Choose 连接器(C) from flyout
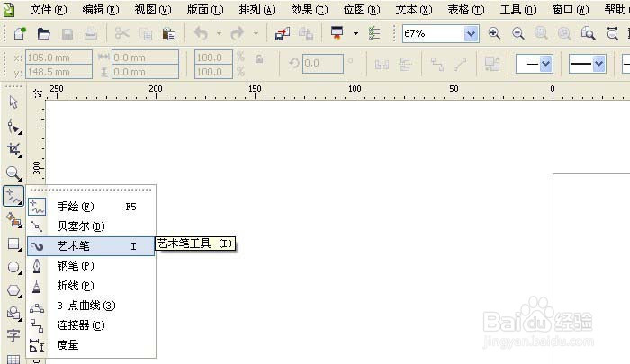The image size is (630, 364). [91, 325]
